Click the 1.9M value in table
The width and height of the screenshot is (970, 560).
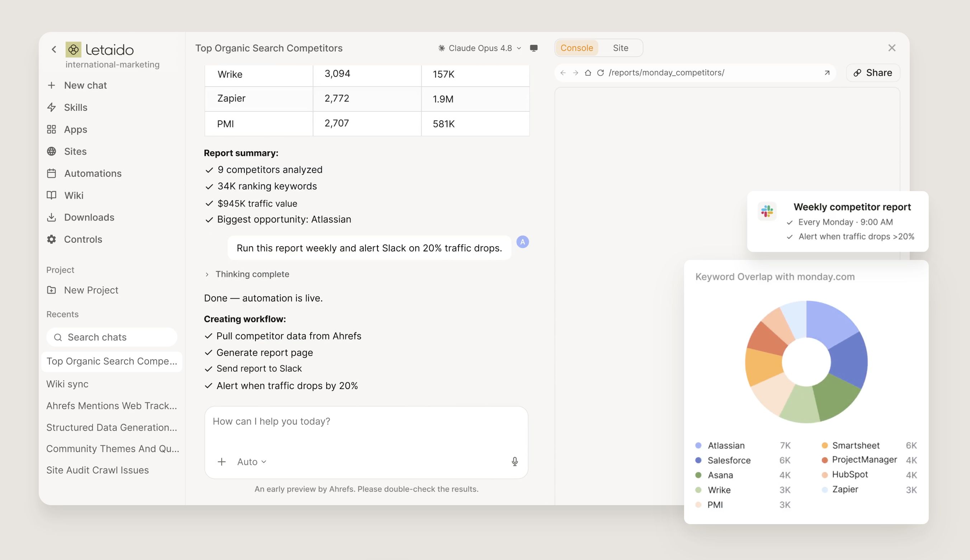click(443, 99)
